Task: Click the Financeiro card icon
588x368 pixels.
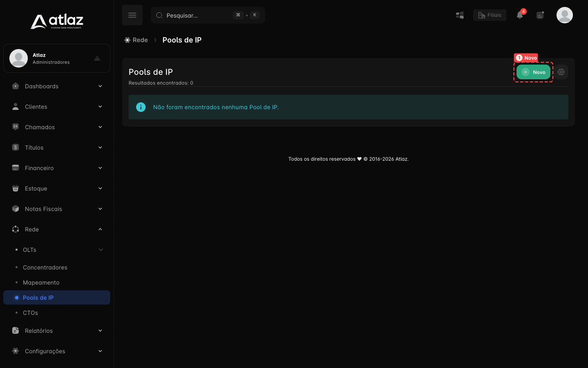Action: click(16, 168)
